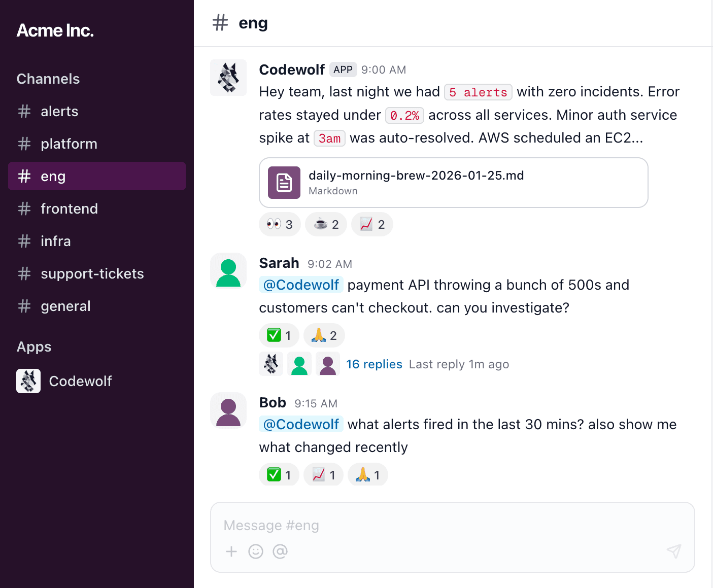Viewport: 713px width, 588px height.
Task: Click the markdown file icon in attachment
Action: [x=284, y=183]
